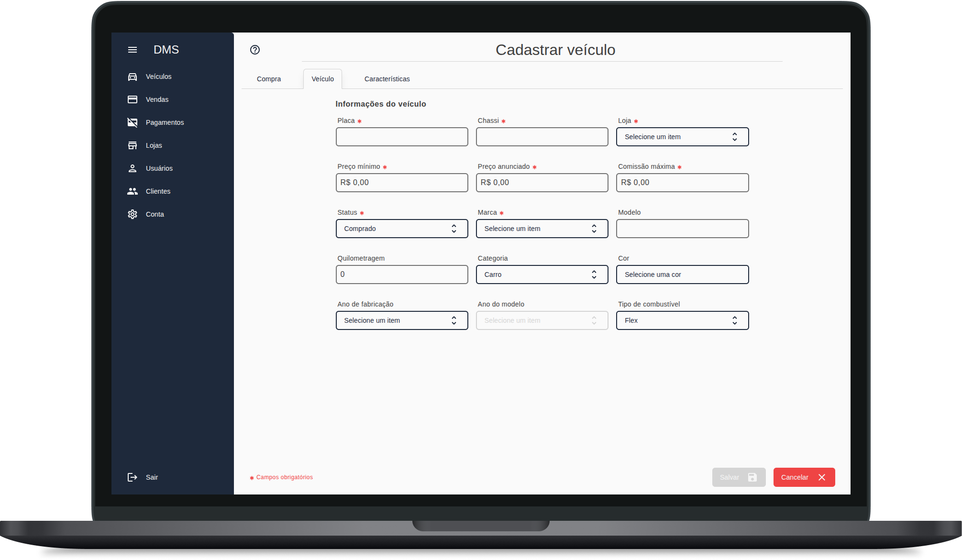962x560 pixels.
Task: Open the Loja dropdown
Action: coord(682,137)
